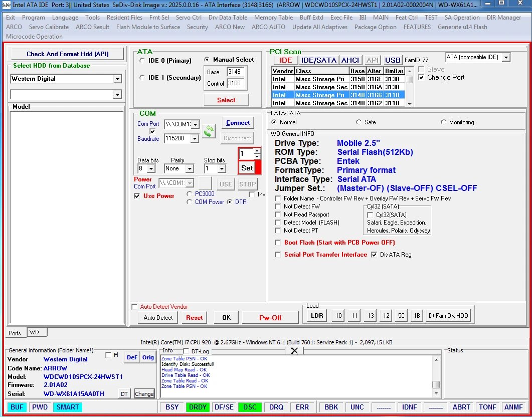The image size is (532, 417).
Task: Click the red Select button
Action: (226, 100)
